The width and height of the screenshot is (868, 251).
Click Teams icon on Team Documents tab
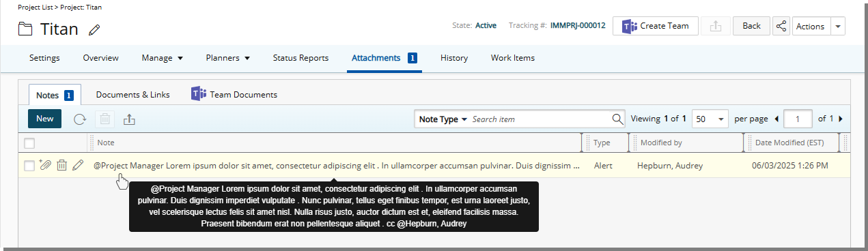click(x=199, y=94)
